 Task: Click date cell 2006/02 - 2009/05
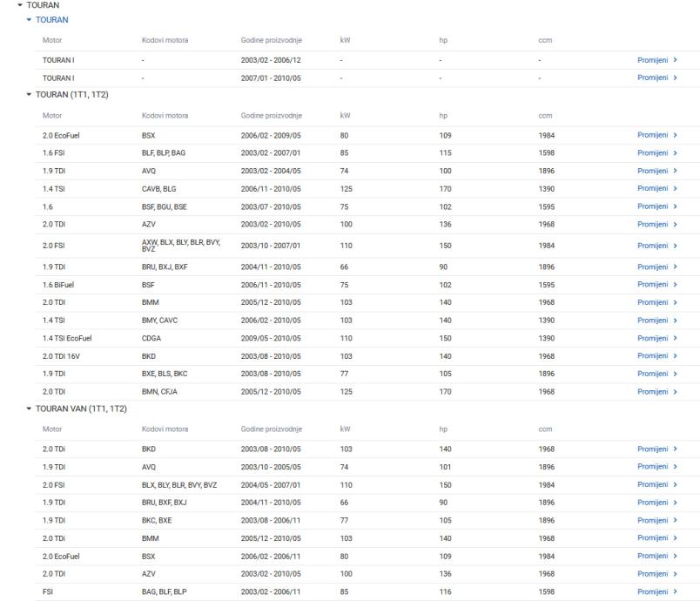pyautogui.click(x=271, y=135)
